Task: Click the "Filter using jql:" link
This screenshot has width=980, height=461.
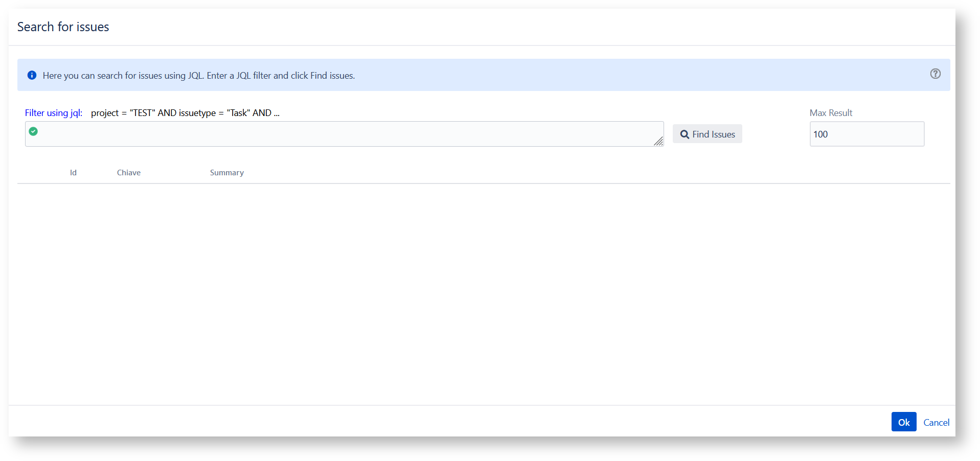Action: click(x=54, y=113)
